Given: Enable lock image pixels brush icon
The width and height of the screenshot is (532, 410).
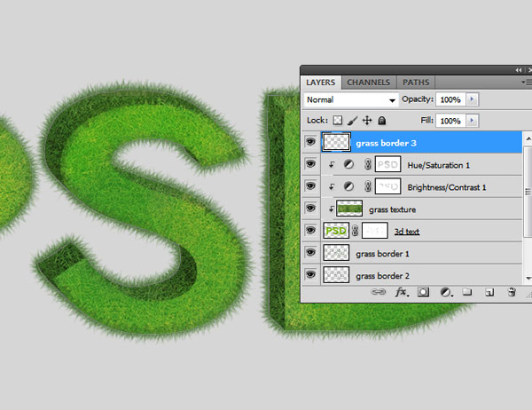Looking at the screenshot, I should point(352,120).
